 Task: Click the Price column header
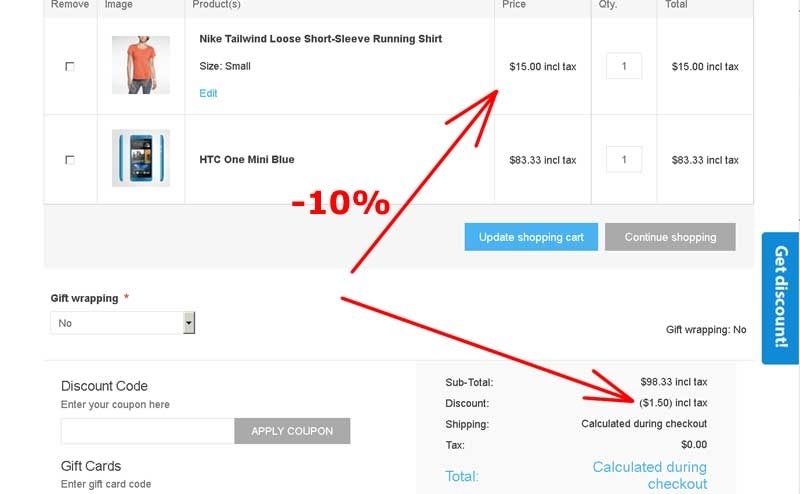514,5
